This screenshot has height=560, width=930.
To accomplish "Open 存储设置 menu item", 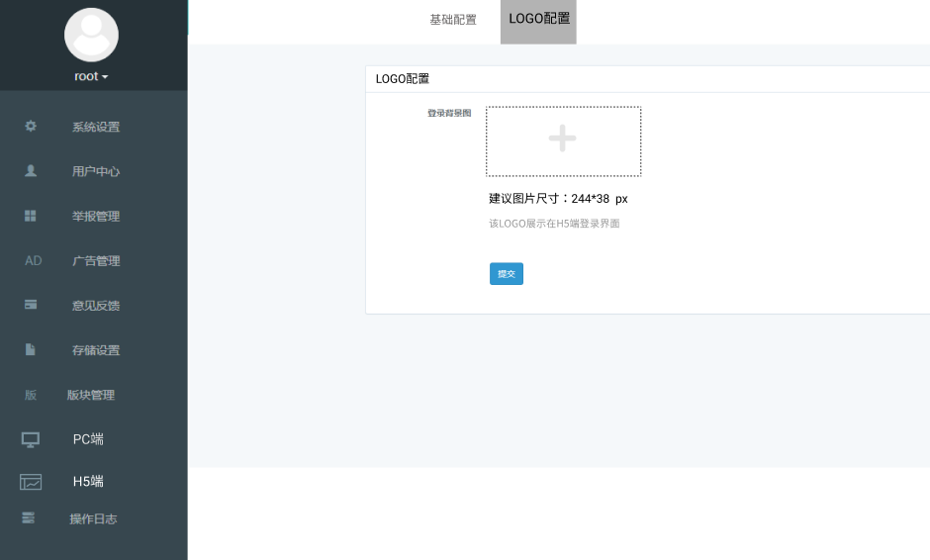I will tap(96, 350).
